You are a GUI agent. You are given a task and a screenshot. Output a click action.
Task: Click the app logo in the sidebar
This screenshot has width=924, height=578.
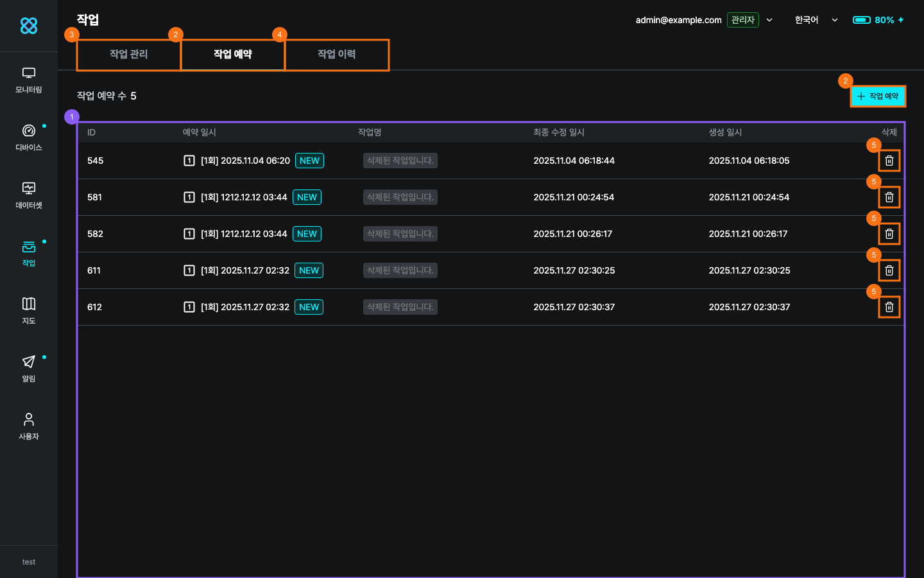tap(29, 26)
